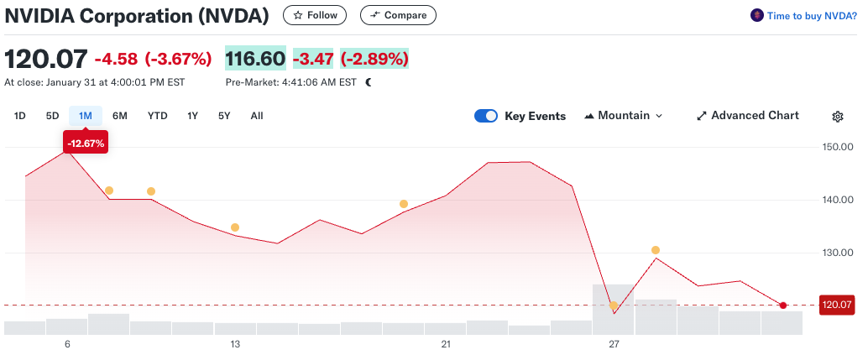Select the YTD range tab
This screenshot has height=355, width=868.
pyautogui.click(x=157, y=116)
